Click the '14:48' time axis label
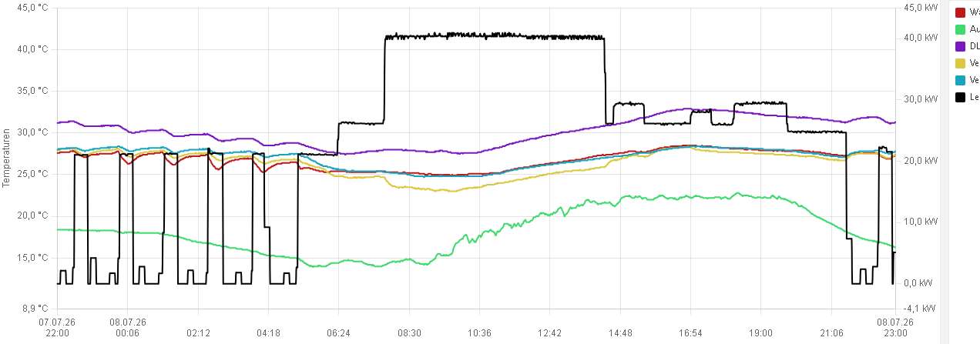This screenshot has width=980, height=344. [x=620, y=333]
